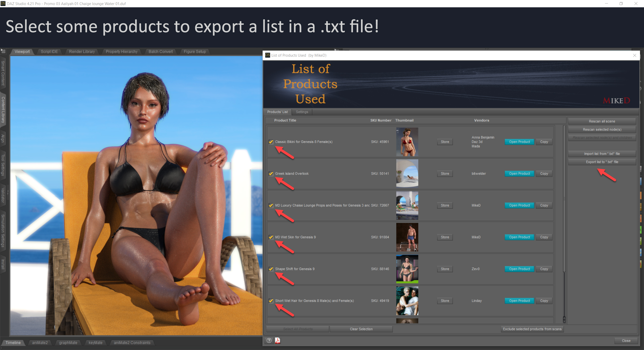Select the Products' List tab
The height and width of the screenshot is (350, 644).
tap(277, 112)
